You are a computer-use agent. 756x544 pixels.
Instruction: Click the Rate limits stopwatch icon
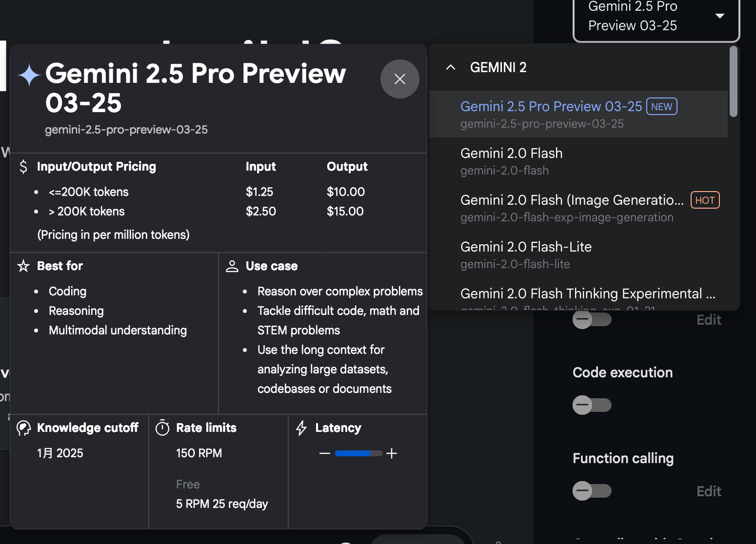[162, 428]
